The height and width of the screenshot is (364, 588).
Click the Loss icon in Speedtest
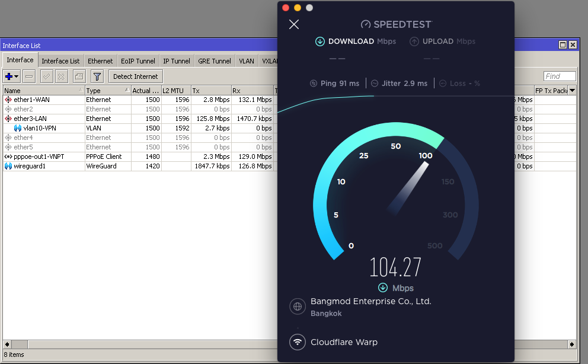coord(443,83)
